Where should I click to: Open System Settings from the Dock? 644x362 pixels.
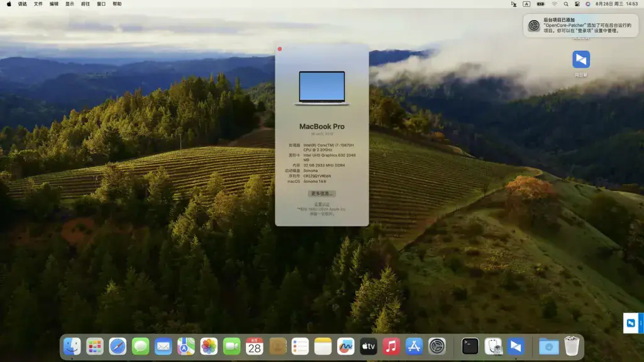(437, 346)
